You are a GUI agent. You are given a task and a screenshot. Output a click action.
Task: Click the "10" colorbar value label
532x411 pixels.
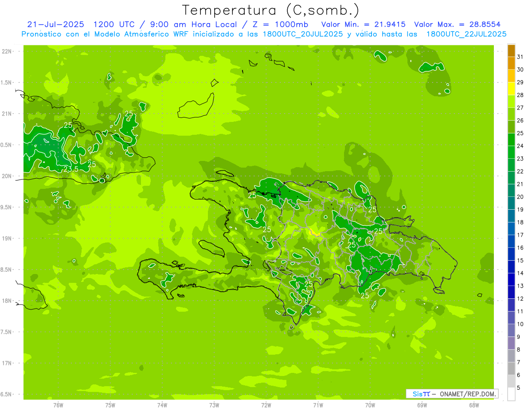520,324
